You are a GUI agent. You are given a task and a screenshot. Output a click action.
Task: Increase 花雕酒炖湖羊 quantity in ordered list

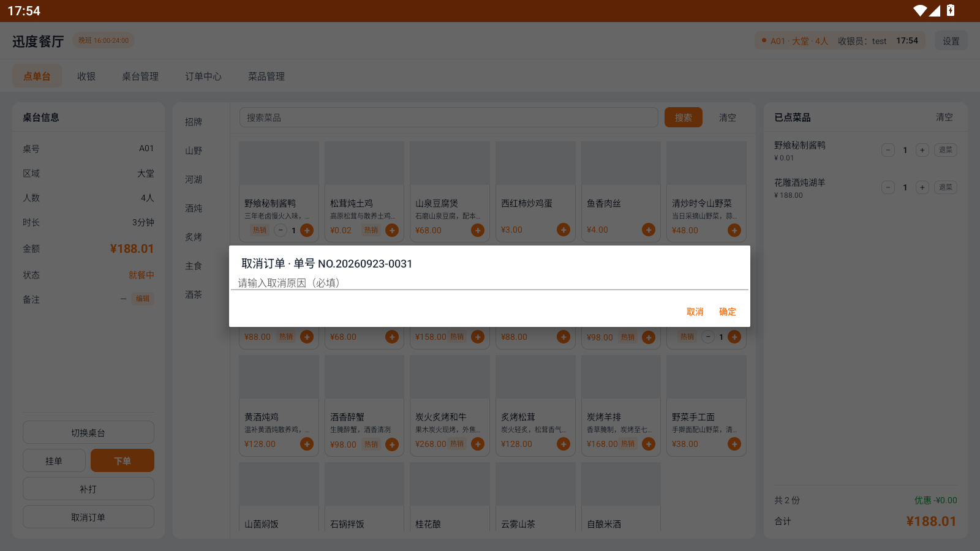922,187
